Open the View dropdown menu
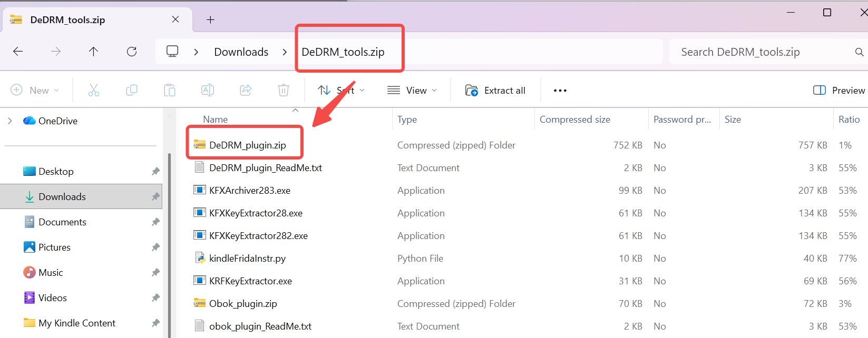 coord(412,91)
